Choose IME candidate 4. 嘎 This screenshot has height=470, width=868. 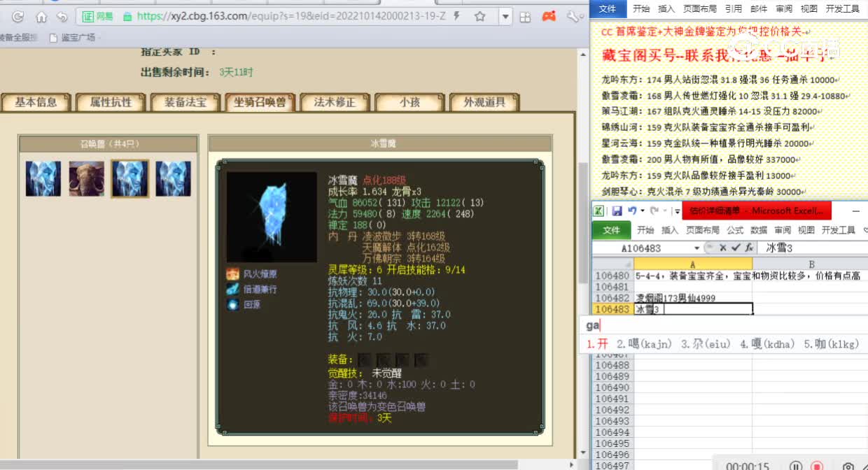click(767, 343)
